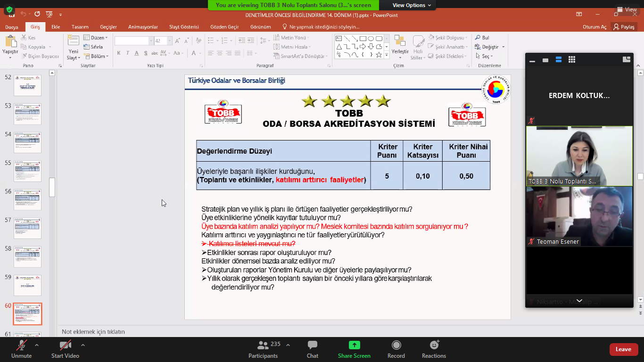Click the ribbon display options icon
Screen dimensions: 644x362
[x=579, y=15]
